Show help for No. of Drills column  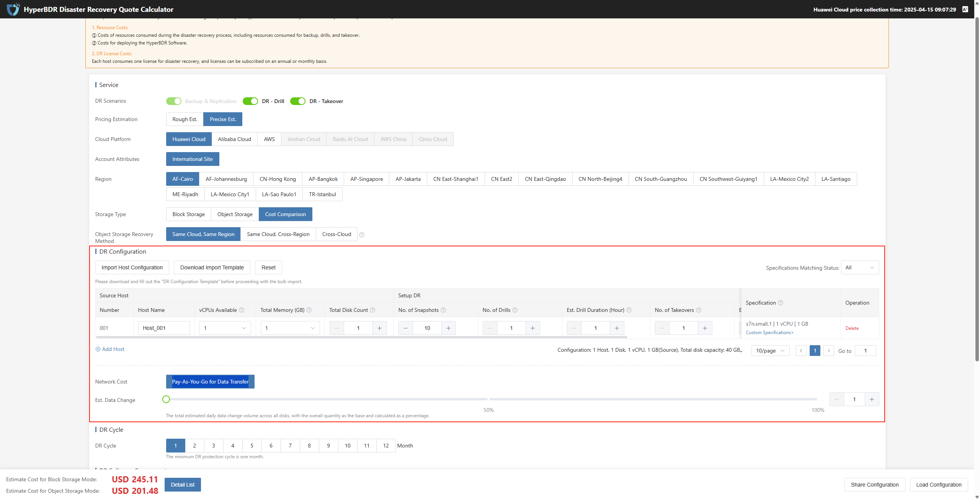[515, 310]
